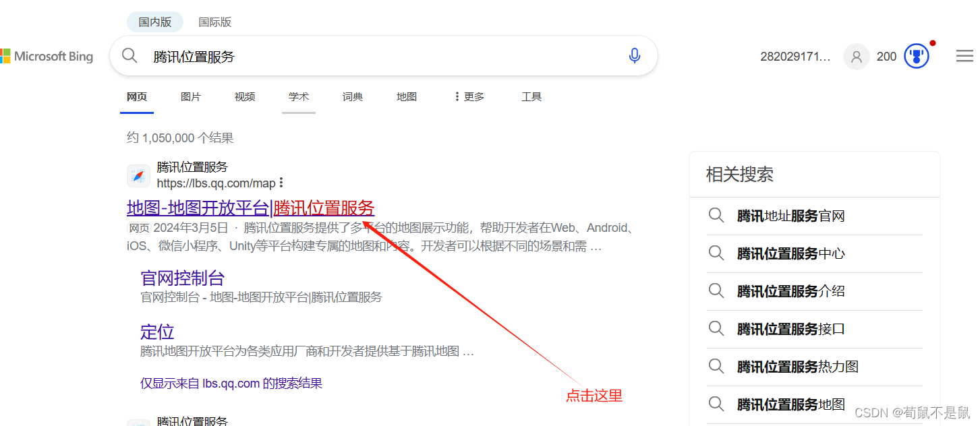Click magnifier icon beside 腾讯位置服务热力图

[x=716, y=367]
